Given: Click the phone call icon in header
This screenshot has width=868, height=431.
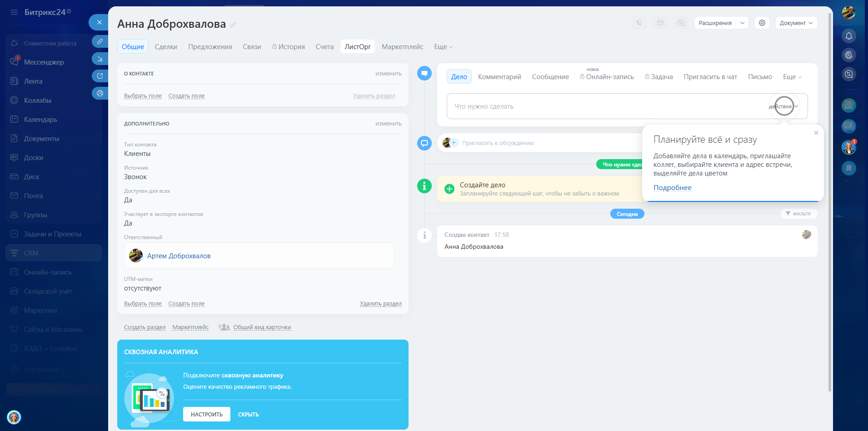Looking at the screenshot, I should point(639,23).
